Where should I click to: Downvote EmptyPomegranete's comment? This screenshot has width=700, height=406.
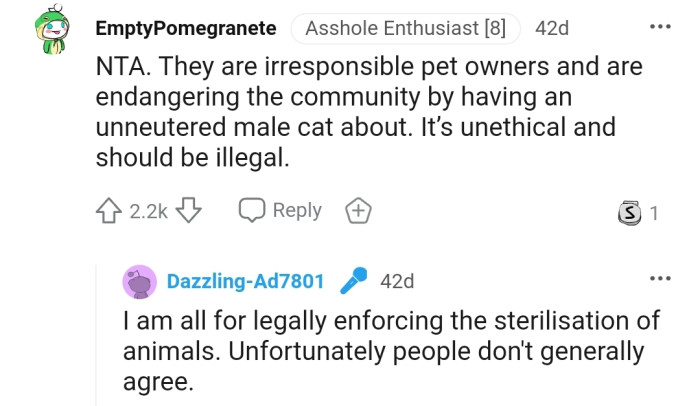(190, 211)
